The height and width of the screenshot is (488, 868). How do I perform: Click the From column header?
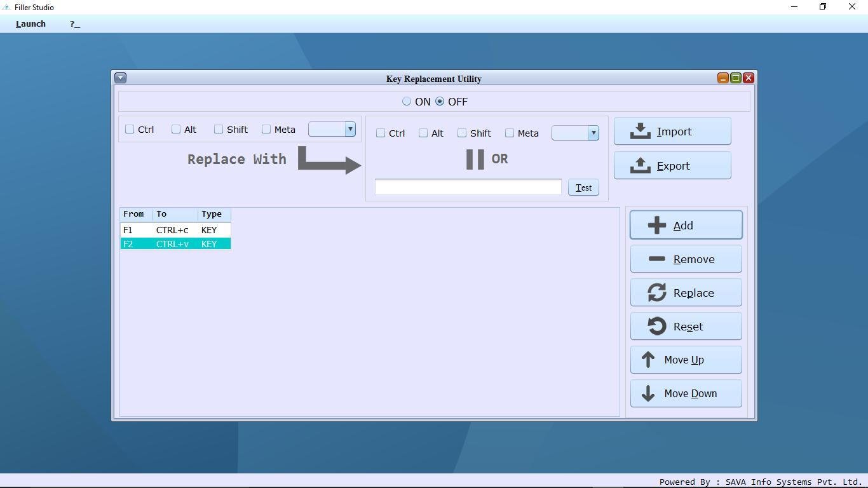click(137, 214)
